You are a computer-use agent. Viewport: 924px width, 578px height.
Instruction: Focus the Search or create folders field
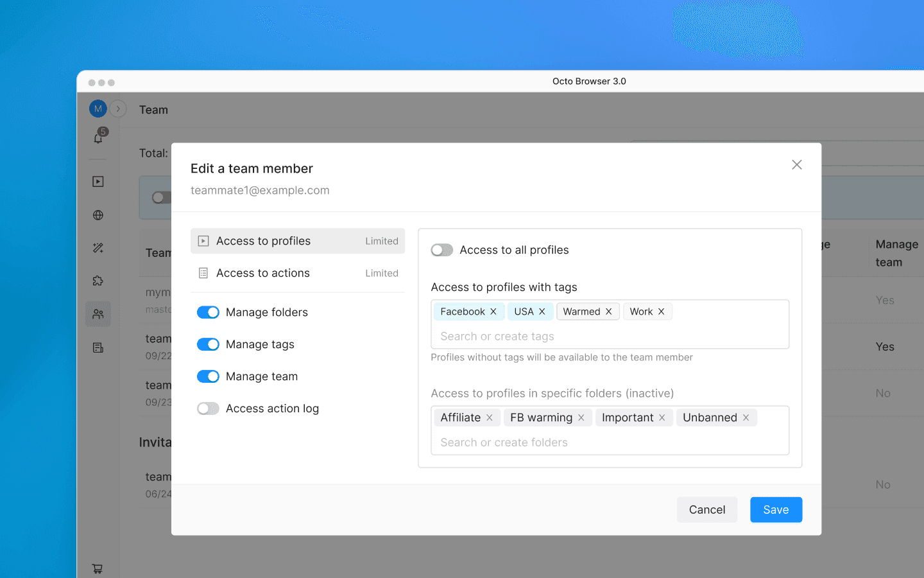pos(610,442)
